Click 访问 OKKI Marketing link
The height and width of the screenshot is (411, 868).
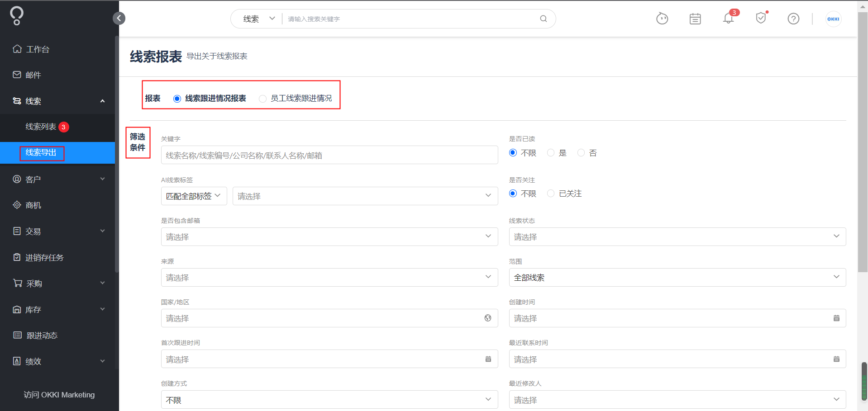(x=59, y=394)
